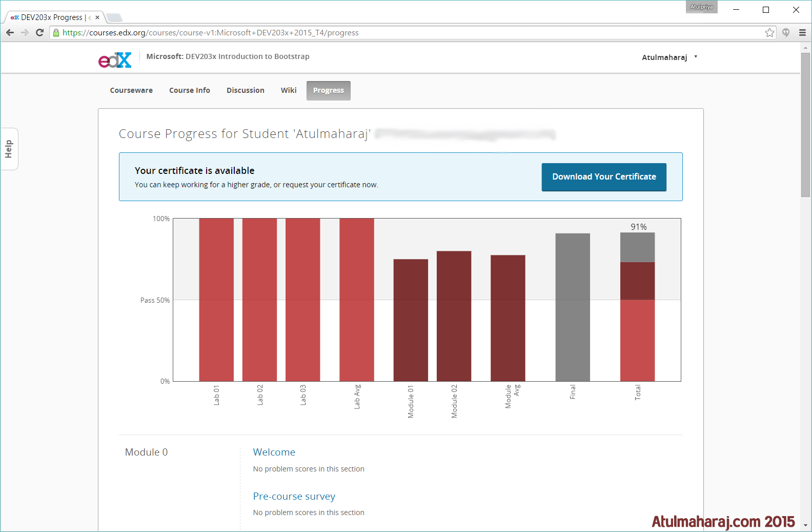812x532 pixels.
Task: Close the DEV203x Progress tab
Action: tap(97, 17)
